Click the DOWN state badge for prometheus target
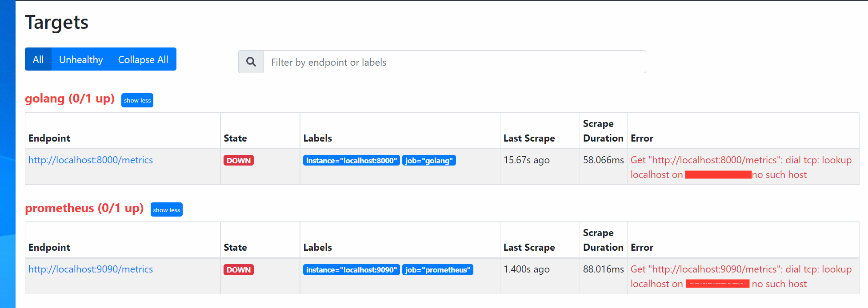The height and width of the screenshot is (308, 868). (238, 269)
